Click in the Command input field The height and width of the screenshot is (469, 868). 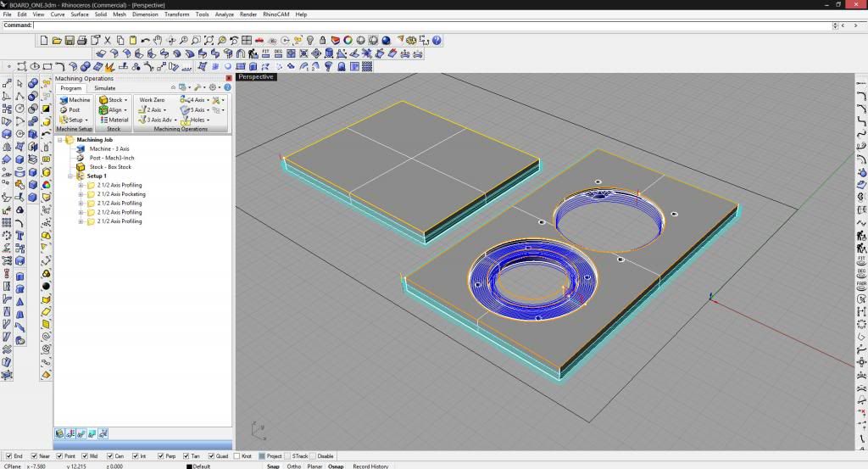pyautogui.click(x=431, y=25)
